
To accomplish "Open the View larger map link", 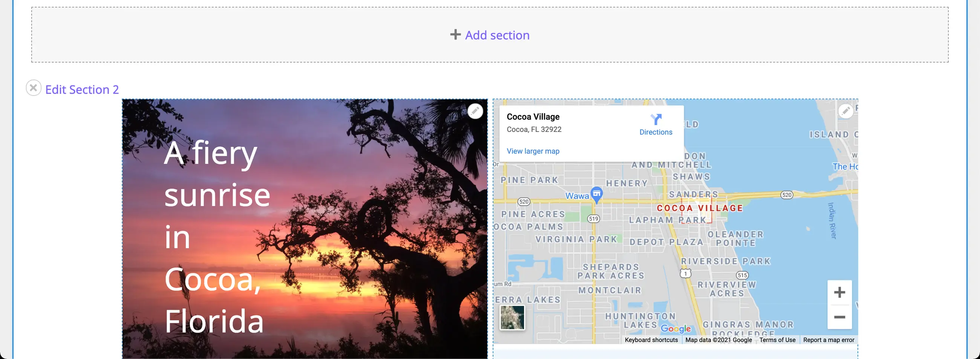I will pos(533,151).
